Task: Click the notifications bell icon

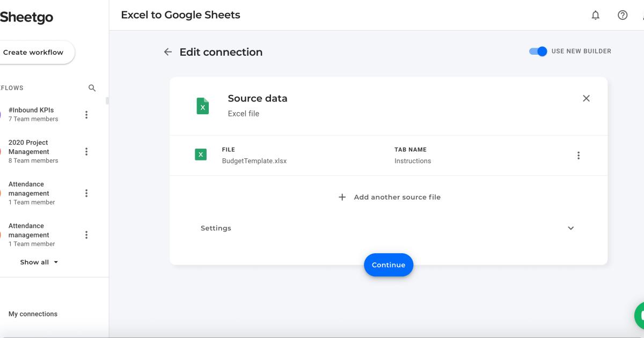Action: (x=595, y=15)
